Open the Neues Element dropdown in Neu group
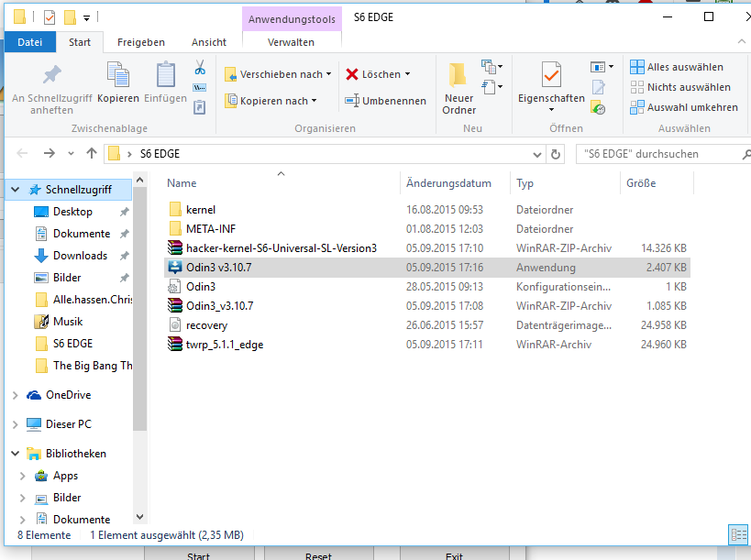751x560 pixels. pyautogui.click(x=491, y=67)
